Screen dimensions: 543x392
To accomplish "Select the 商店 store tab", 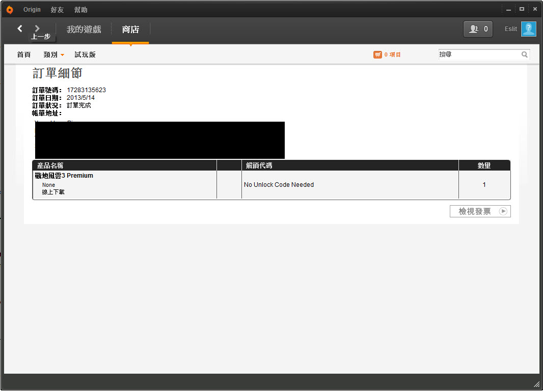I will tap(130, 30).
